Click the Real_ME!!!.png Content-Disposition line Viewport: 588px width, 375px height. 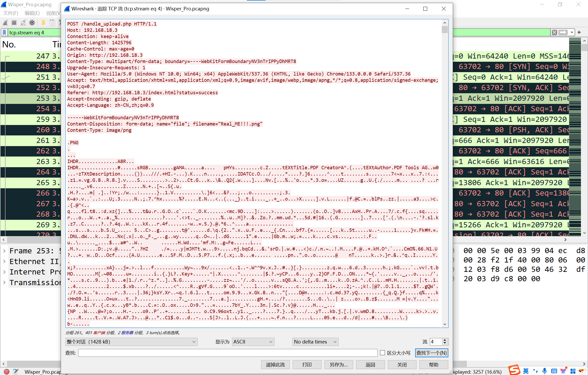[x=165, y=124]
